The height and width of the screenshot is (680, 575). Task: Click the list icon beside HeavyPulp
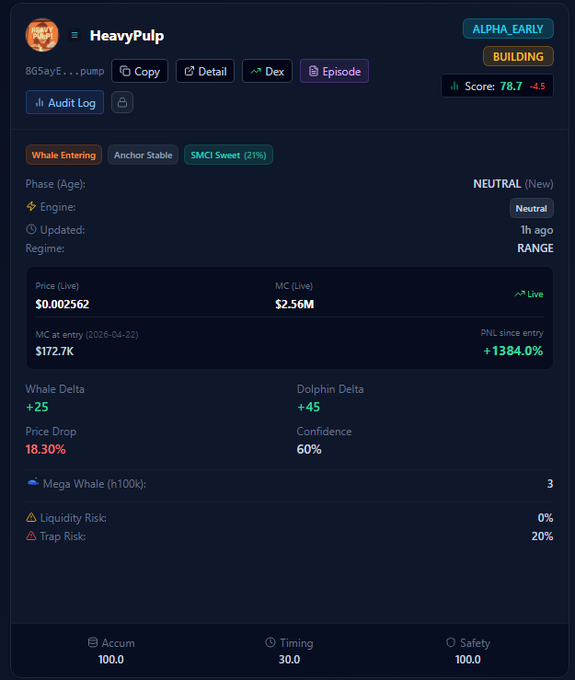(x=75, y=35)
